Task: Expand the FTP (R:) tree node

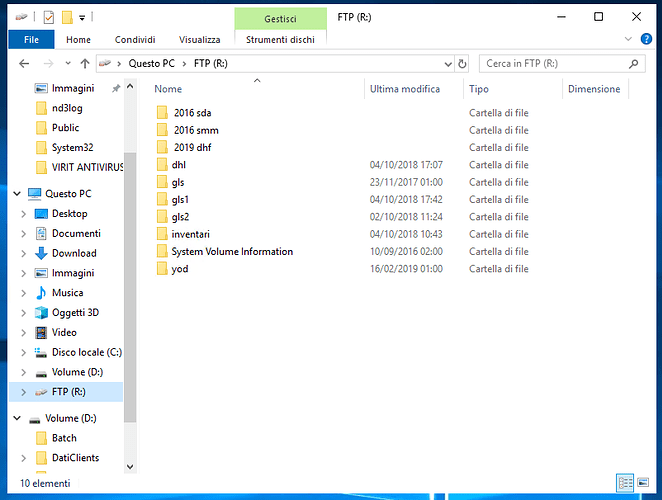Action: coord(24,392)
